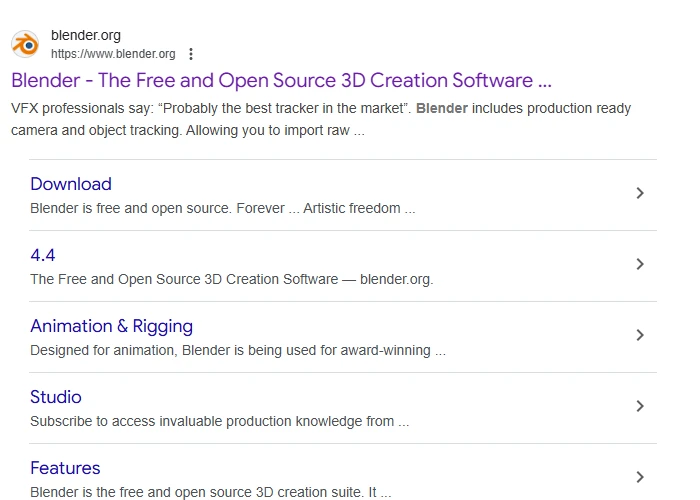The image size is (700, 500).
Task: Click the 'VFX professionals say' snippet text
Action: pos(321,119)
